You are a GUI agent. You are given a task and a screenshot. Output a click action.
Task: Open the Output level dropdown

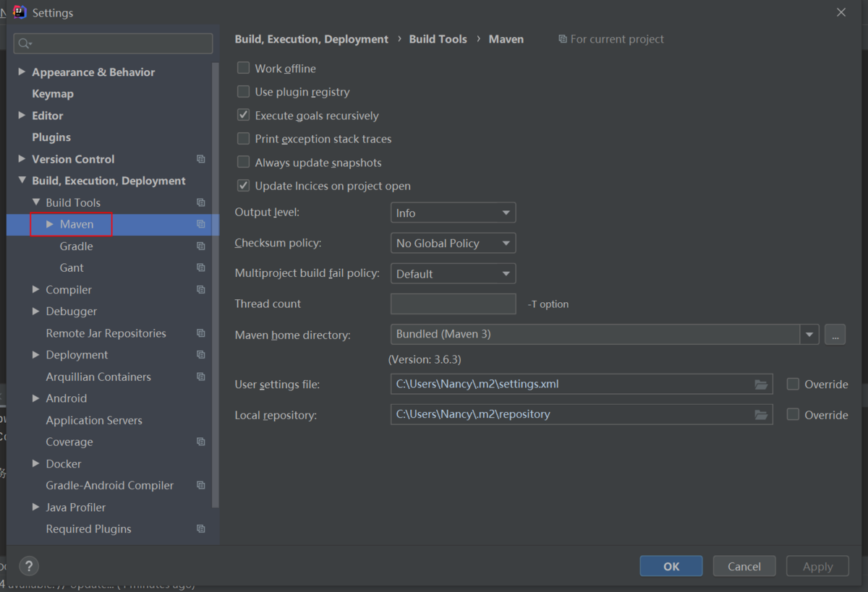point(453,213)
